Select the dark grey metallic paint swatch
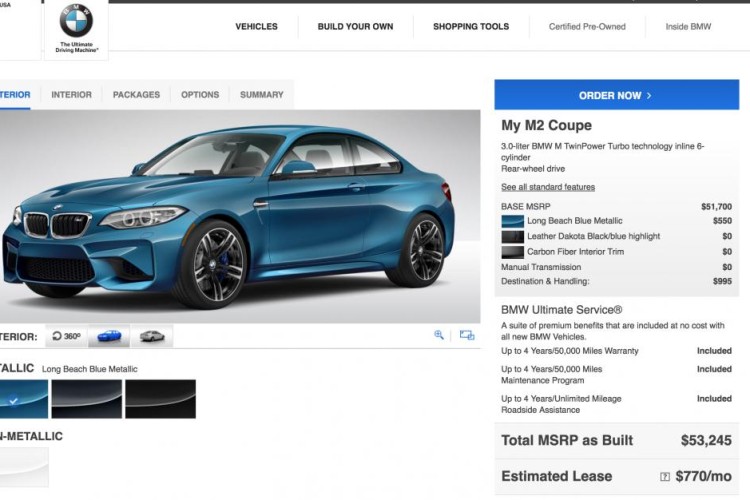The image size is (750, 500). 87,399
